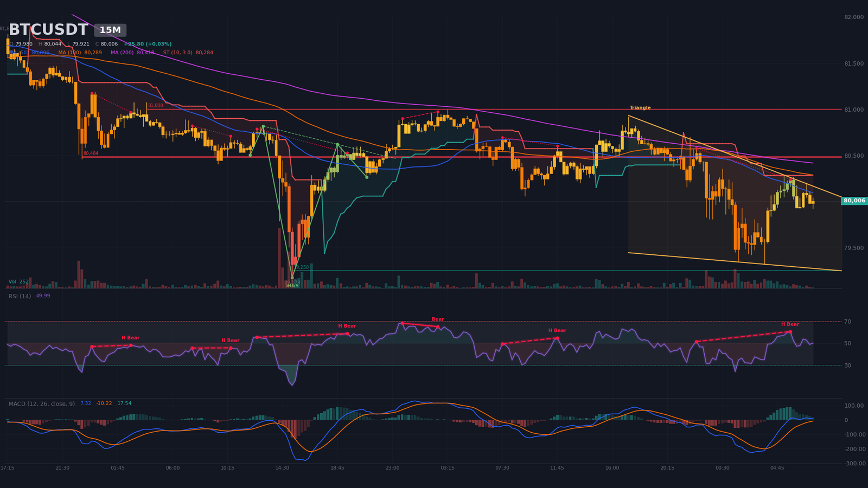Viewport: 868px width, 488px height.
Task: Click the open price value 79,980
Action: pyautogui.click(x=24, y=44)
